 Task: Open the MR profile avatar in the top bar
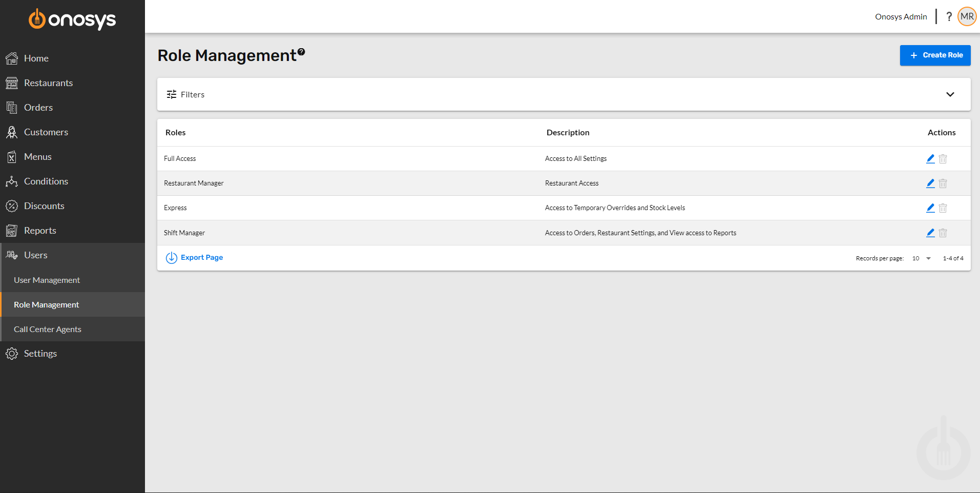click(x=967, y=16)
